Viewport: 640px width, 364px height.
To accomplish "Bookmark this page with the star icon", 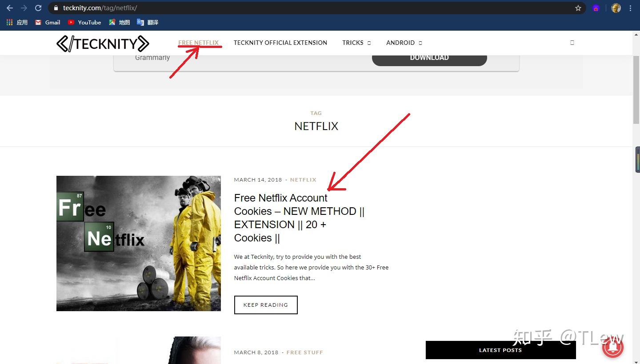I will point(578,8).
